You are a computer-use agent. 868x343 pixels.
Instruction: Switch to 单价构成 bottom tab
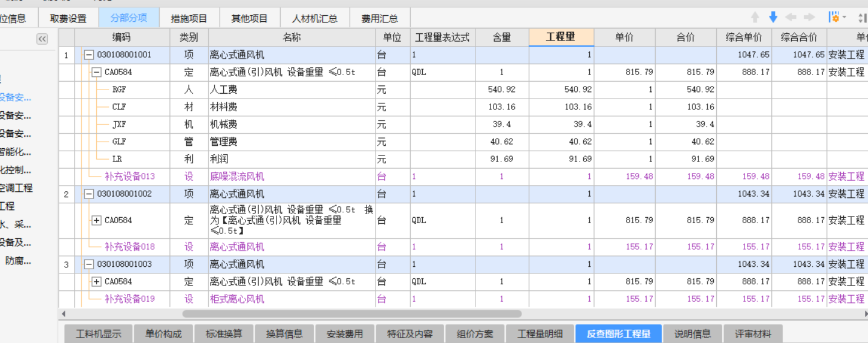pyautogui.click(x=163, y=334)
